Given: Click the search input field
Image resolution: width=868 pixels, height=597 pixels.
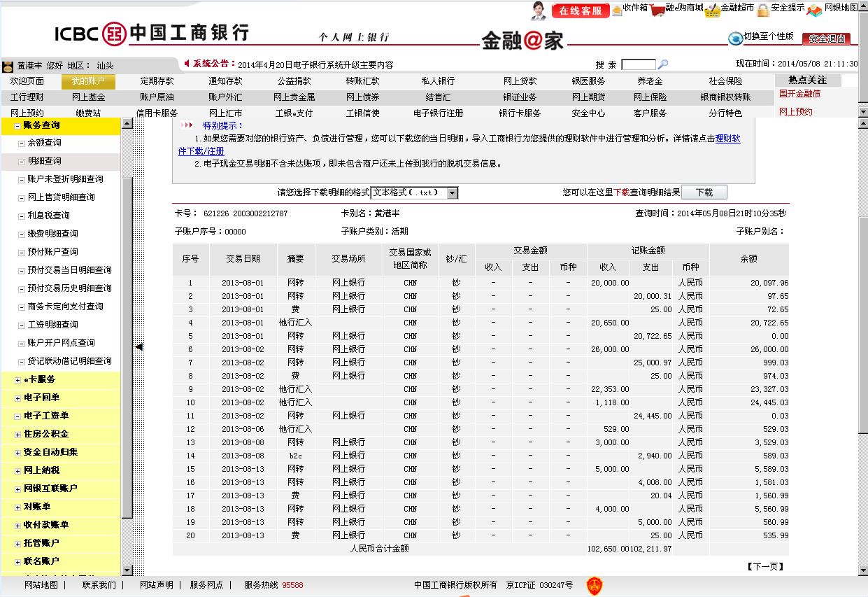Looking at the screenshot, I should pos(639,64).
